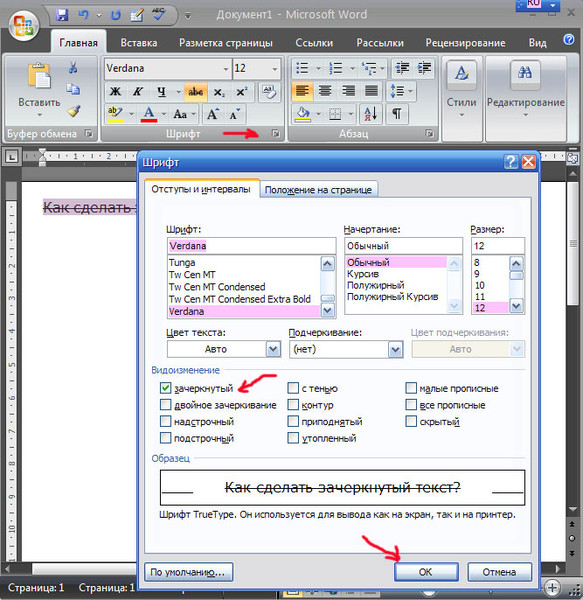
Task: Switch to Положение на странице tab
Action: coord(318,190)
